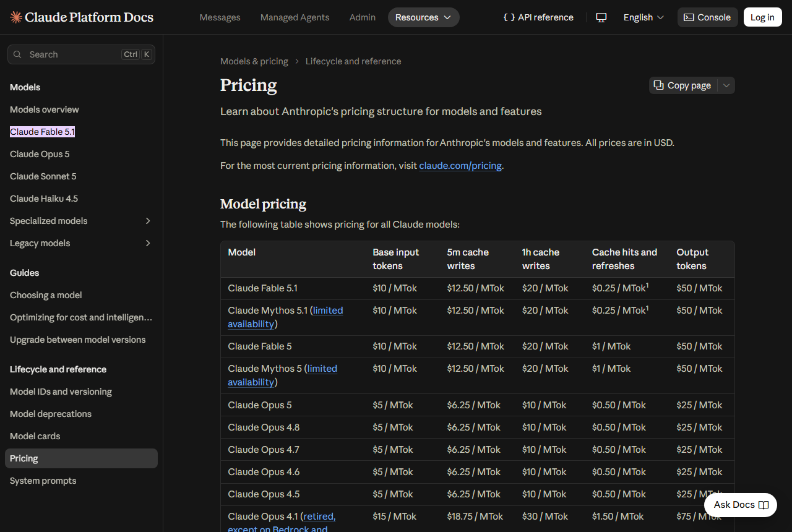
Task: Click the search magnifier icon
Action: point(17,54)
